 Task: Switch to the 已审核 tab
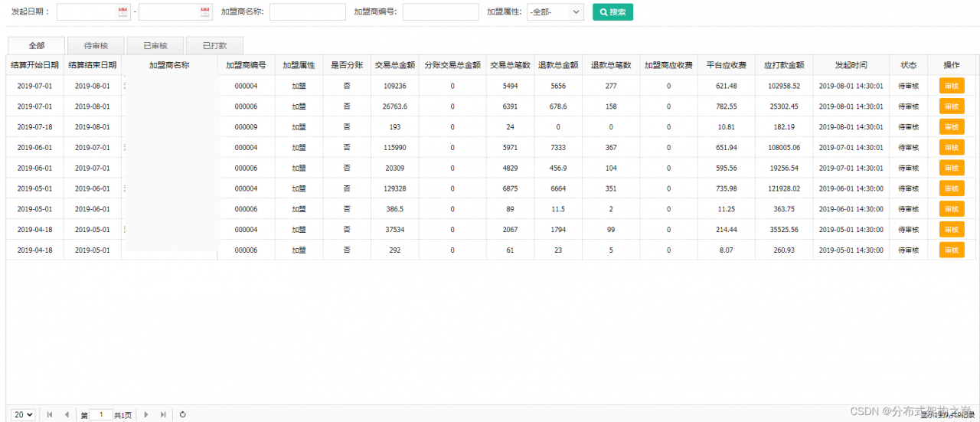point(155,46)
